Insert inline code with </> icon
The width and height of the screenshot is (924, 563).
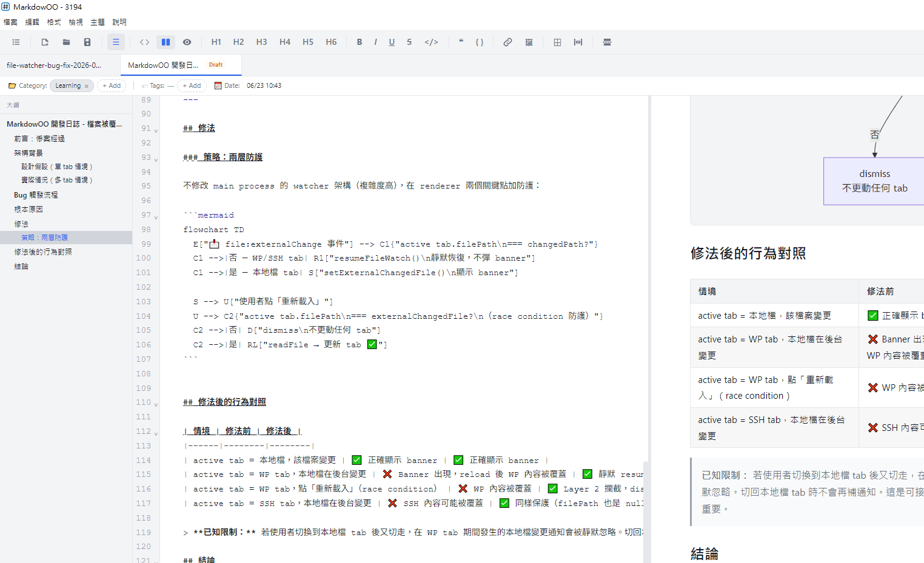(431, 42)
